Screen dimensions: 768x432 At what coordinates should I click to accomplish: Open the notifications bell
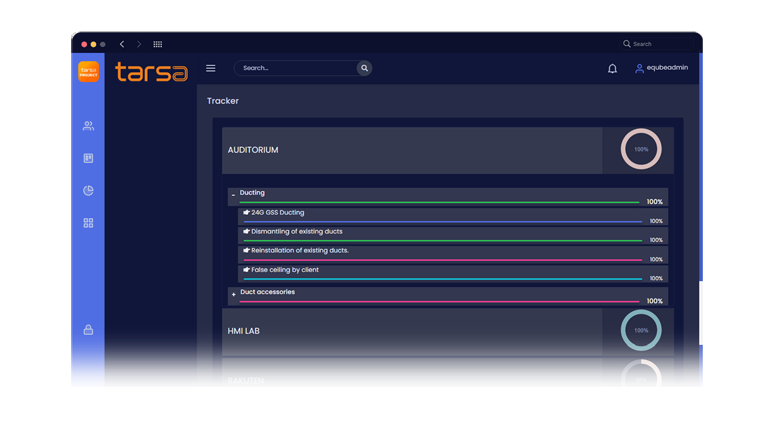pos(612,68)
